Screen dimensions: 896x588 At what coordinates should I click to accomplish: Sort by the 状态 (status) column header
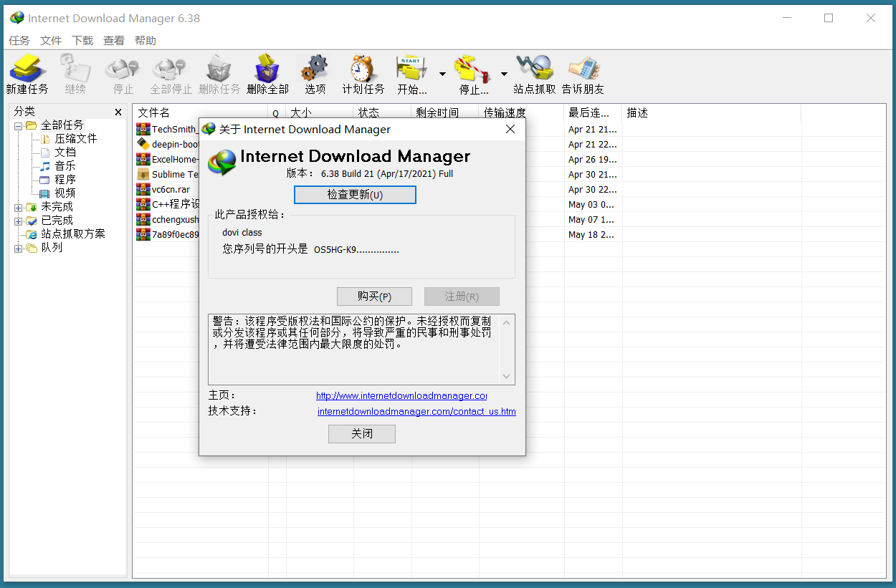click(x=383, y=112)
